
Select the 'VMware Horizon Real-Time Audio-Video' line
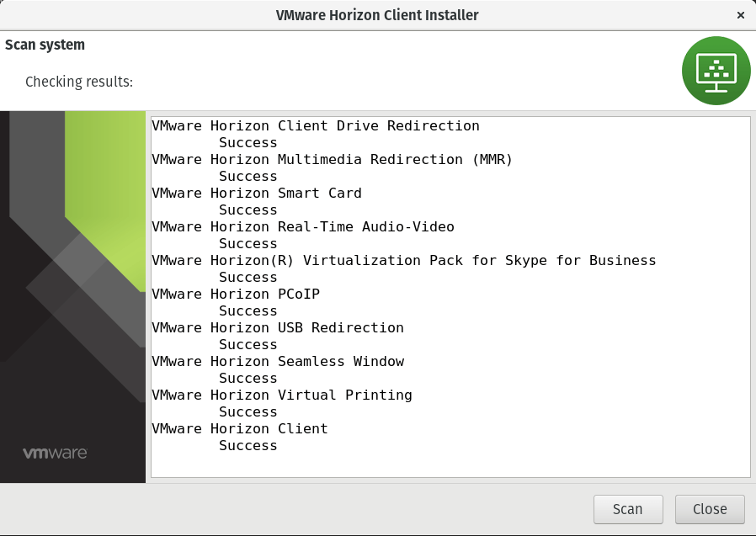[x=303, y=227]
